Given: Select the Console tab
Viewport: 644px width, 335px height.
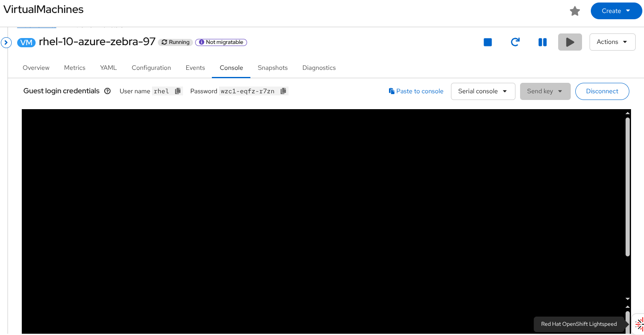Looking at the screenshot, I should pyautogui.click(x=231, y=68).
